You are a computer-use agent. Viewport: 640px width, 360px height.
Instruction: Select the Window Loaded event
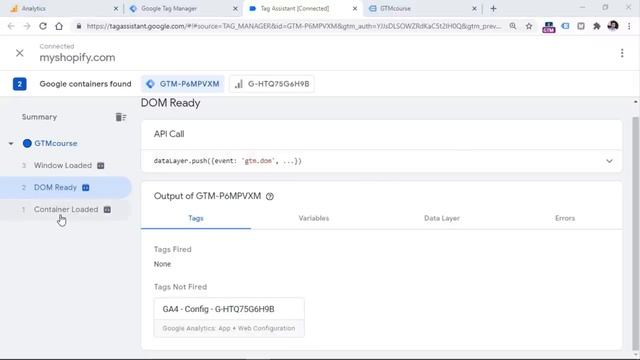pyautogui.click(x=63, y=165)
